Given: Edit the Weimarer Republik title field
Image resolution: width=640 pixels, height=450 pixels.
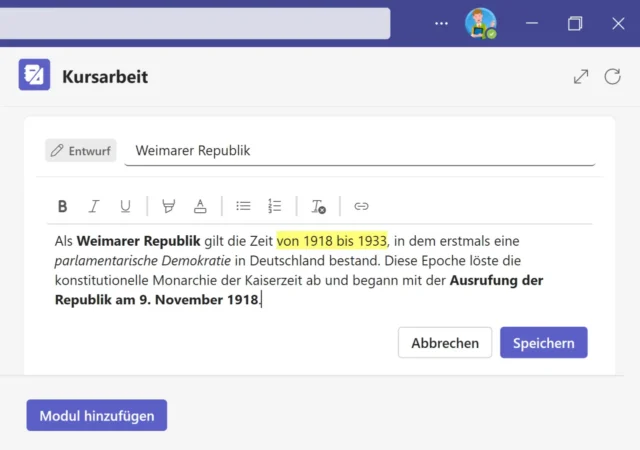Looking at the screenshot, I should (360, 150).
